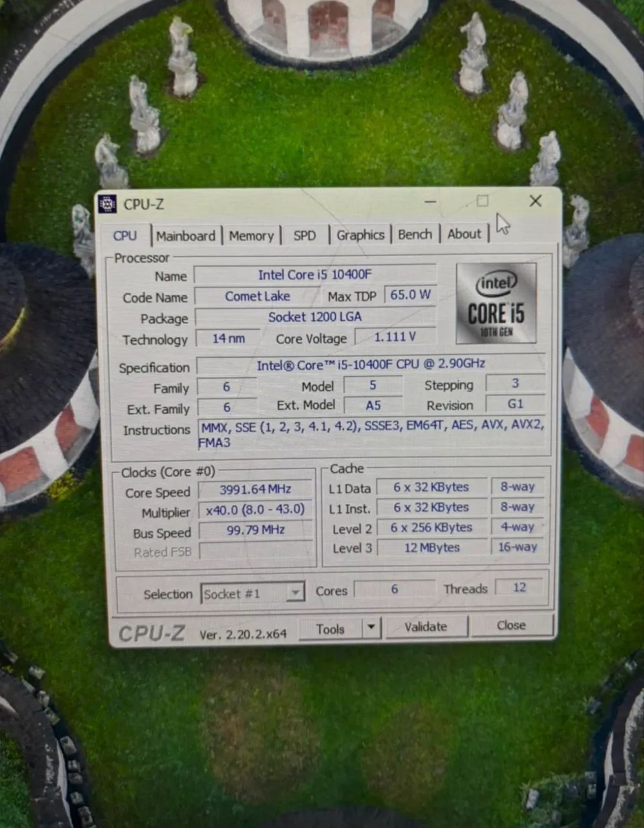Click the Name field Intel Core i5 10400F

point(315,274)
